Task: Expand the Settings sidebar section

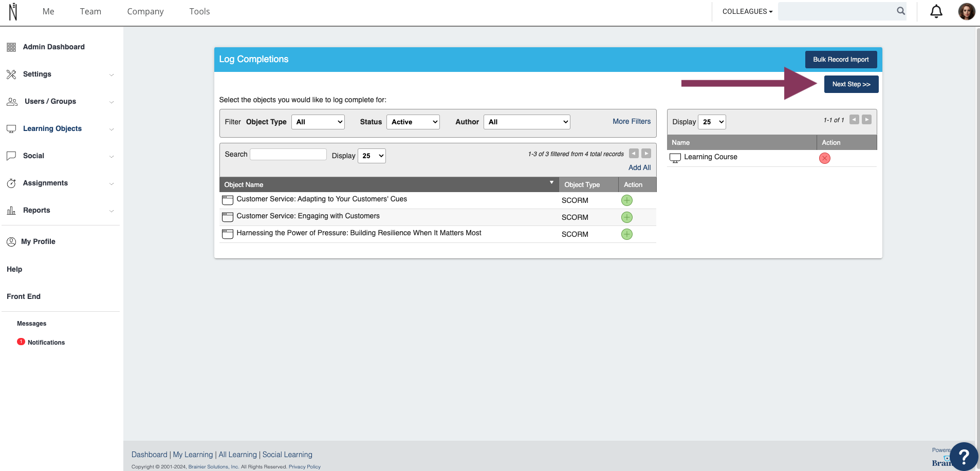Action: click(x=112, y=75)
